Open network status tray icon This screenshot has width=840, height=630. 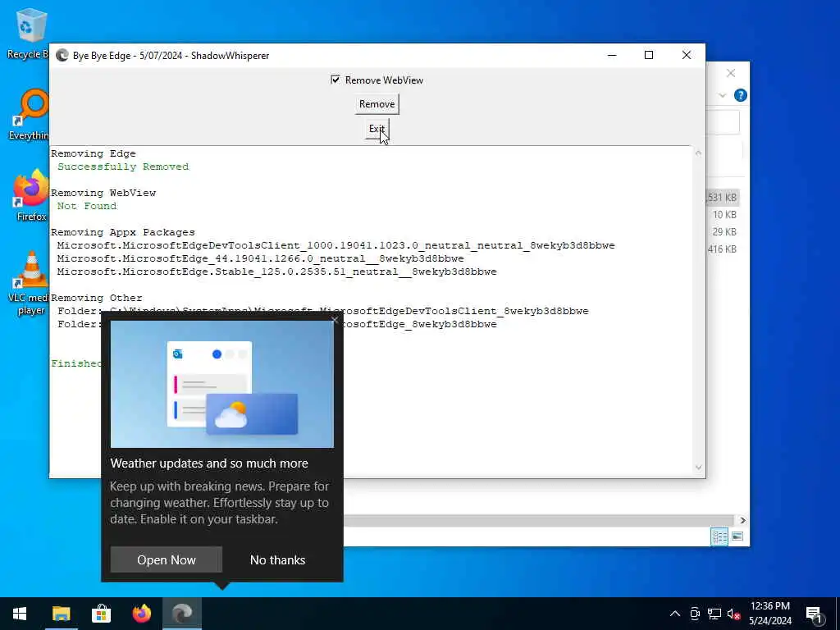[x=714, y=614]
